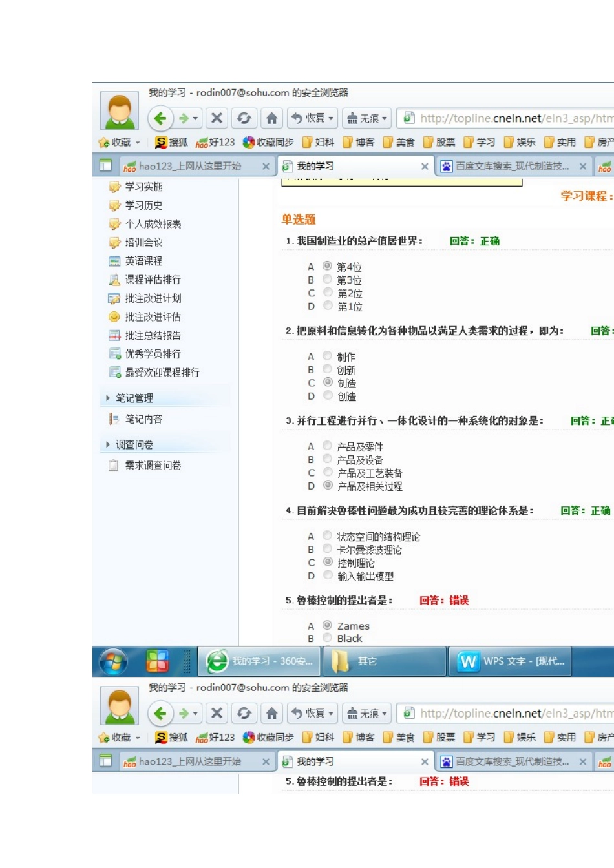Select option Black for question 5
This screenshot has height=868, width=614.
(328, 638)
